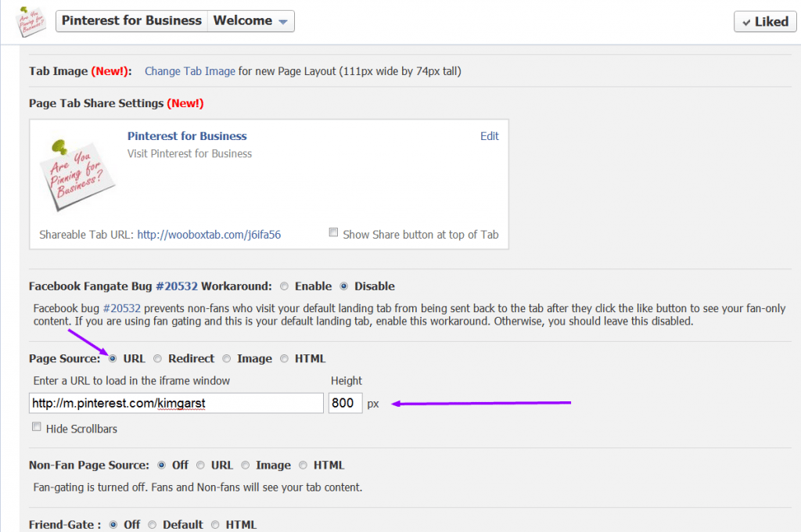Open the wooboxtab.com shareable URL
The height and width of the screenshot is (532, 801).
pyautogui.click(x=209, y=235)
